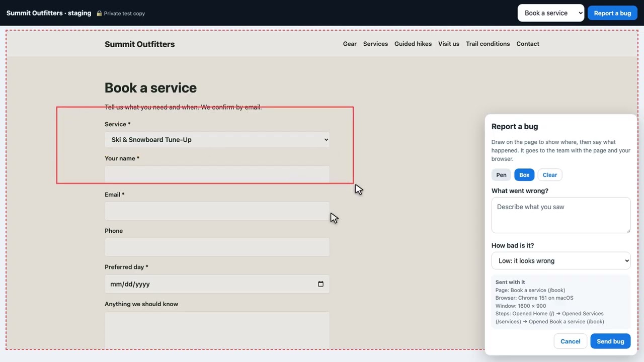Viewport: 644px width, 362px height.
Task: Select the Pen drawing tool
Action: 501,175
